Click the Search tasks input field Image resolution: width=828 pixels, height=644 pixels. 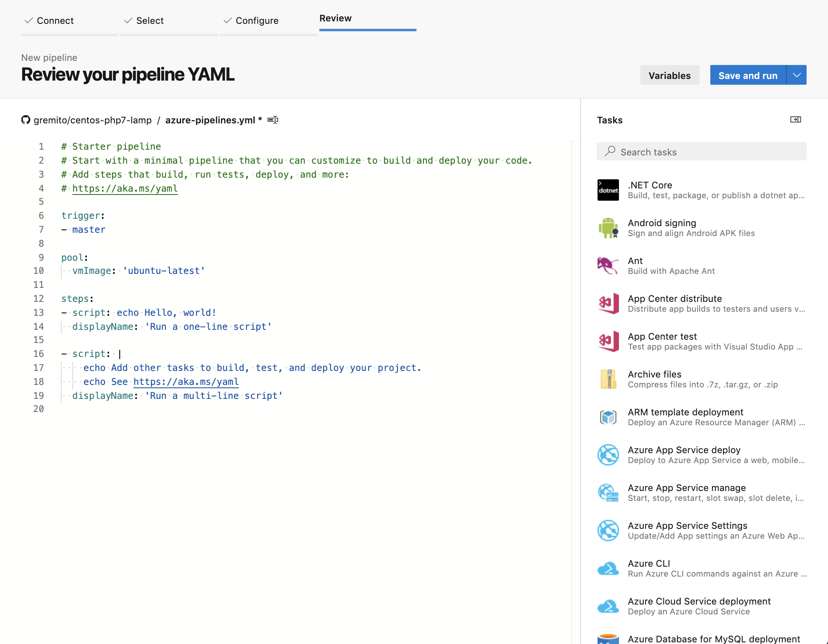tap(702, 152)
